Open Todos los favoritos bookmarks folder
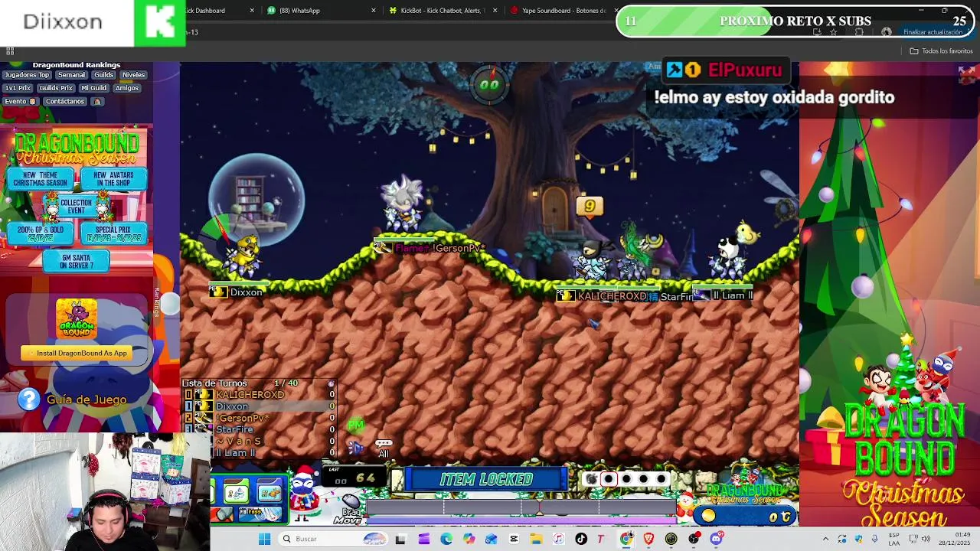 (x=941, y=51)
